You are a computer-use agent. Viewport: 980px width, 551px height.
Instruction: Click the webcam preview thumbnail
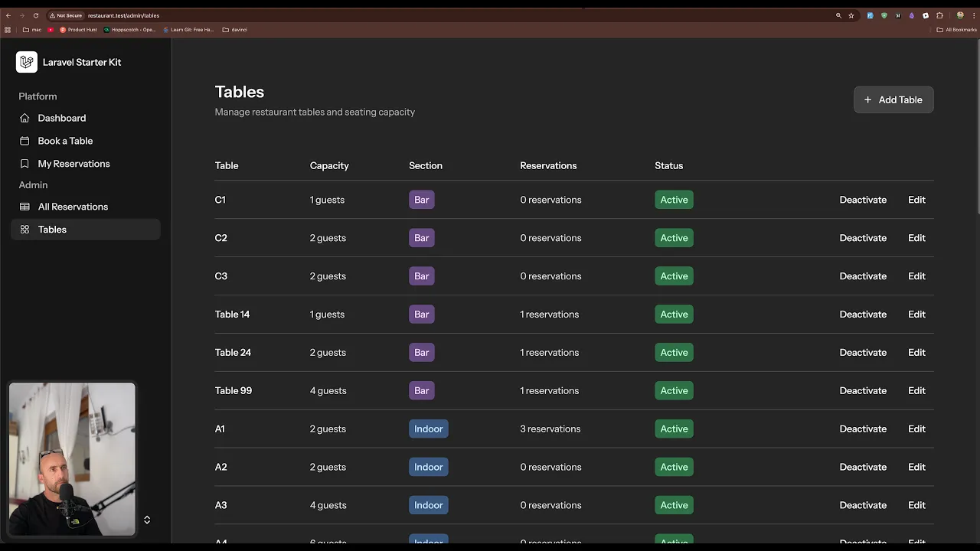pyautogui.click(x=72, y=459)
